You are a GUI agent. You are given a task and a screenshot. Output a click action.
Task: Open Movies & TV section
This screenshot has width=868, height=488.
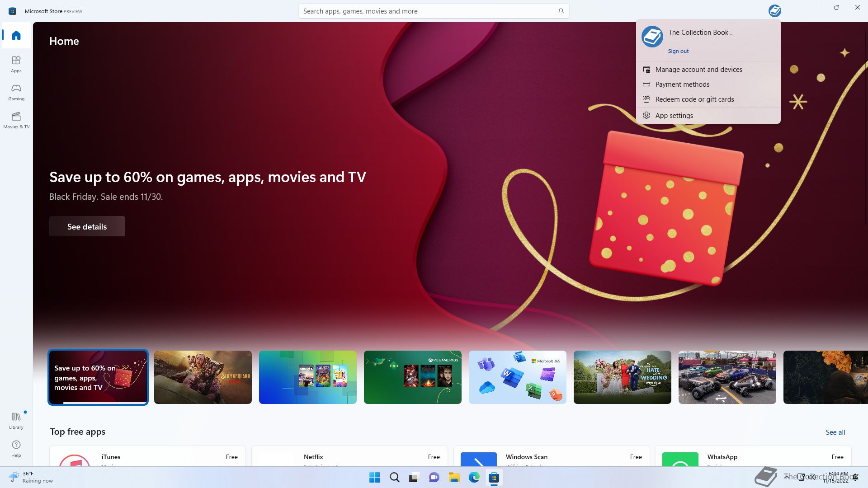(x=16, y=120)
